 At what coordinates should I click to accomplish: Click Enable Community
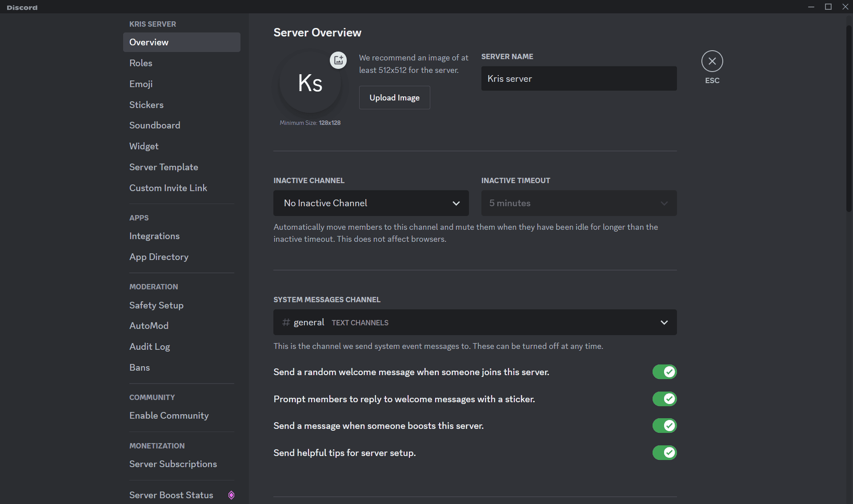[181, 416]
